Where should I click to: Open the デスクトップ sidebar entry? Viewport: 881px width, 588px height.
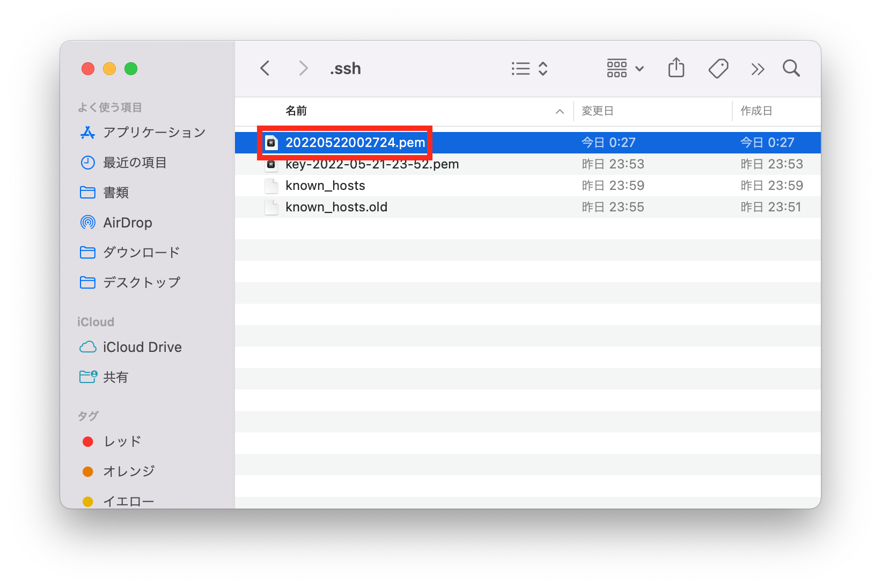point(141,282)
